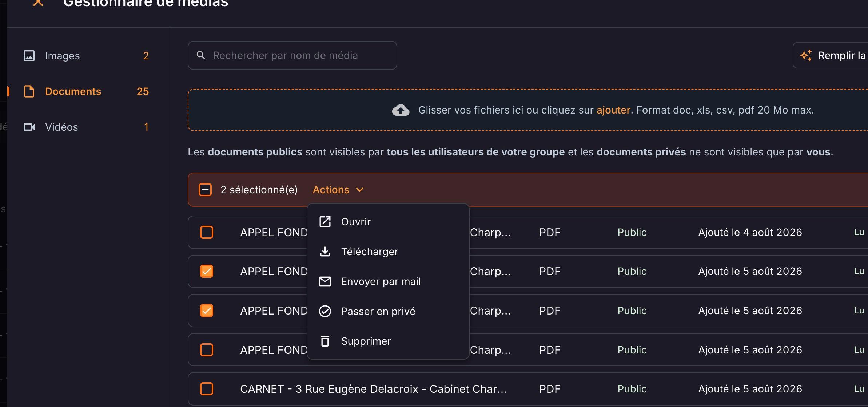Expand the Actions dropdown chevron
This screenshot has height=407, width=868.
point(360,190)
